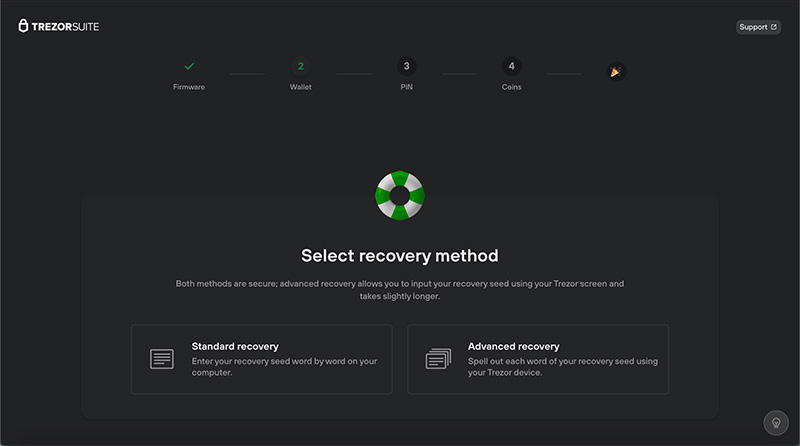Select step 2 Wallet circle

[x=301, y=66]
